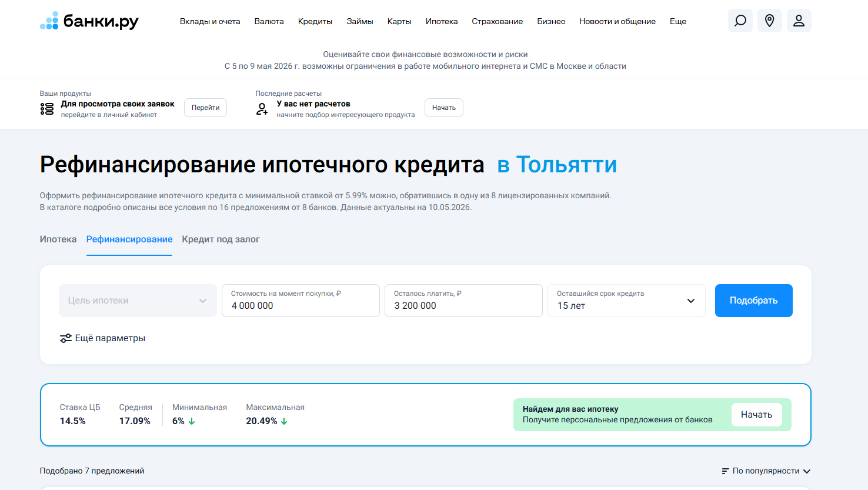Click the products list icon near Ваши продукты

pos(47,109)
